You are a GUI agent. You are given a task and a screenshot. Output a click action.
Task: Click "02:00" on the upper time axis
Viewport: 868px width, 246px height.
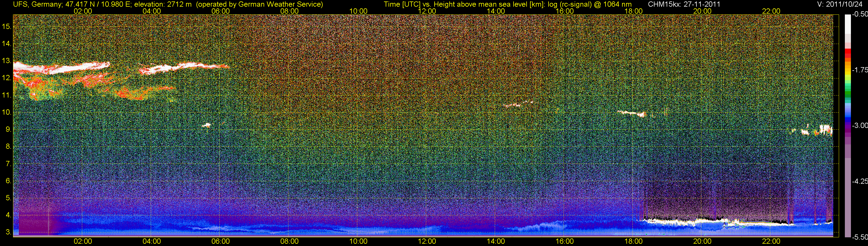pyautogui.click(x=83, y=11)
